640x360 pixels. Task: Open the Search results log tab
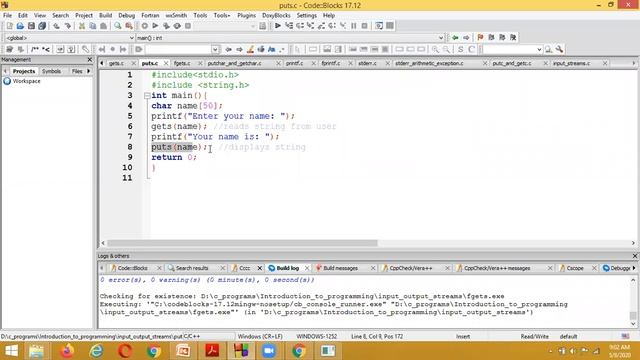[x=192, y=268]
